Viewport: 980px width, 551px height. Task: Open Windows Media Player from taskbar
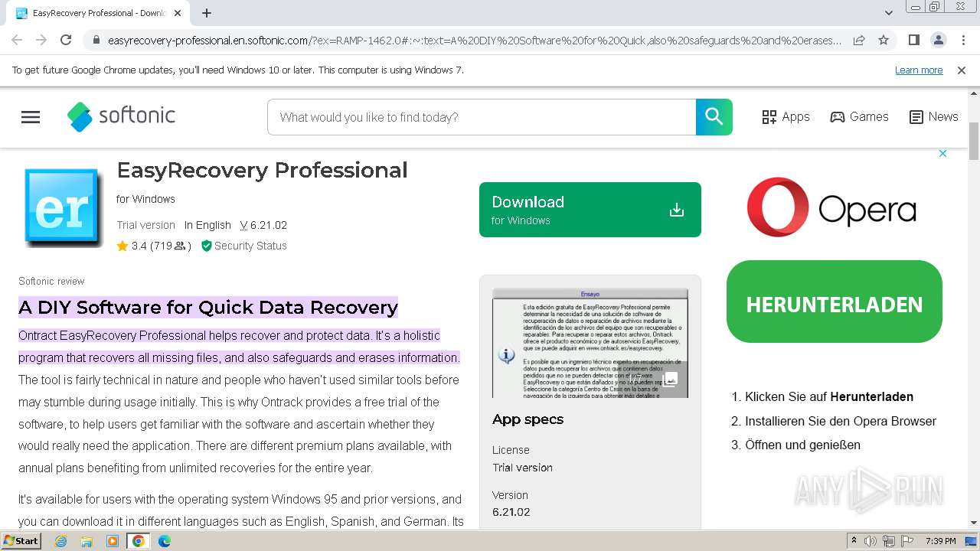113,541
